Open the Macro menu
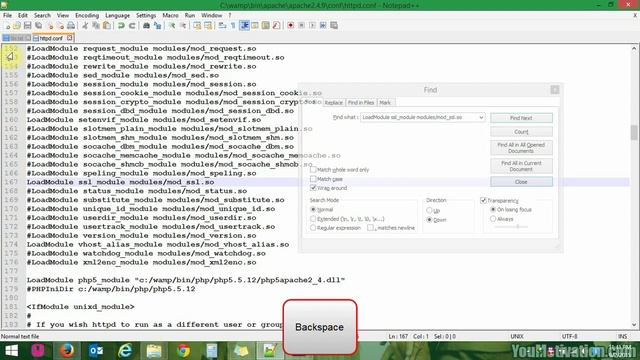The height and width of the screenshot is (360, 640). (x=171, y=15)
